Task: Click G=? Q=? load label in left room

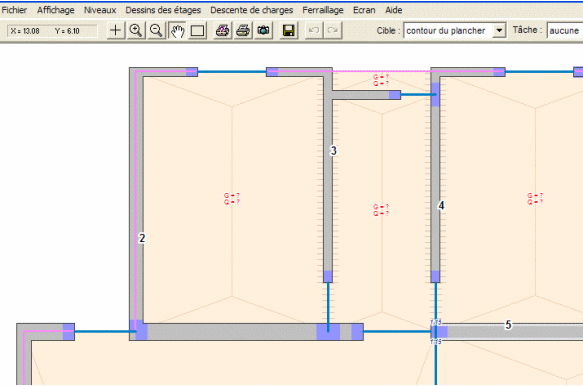Action: click(x=232, y=199)
